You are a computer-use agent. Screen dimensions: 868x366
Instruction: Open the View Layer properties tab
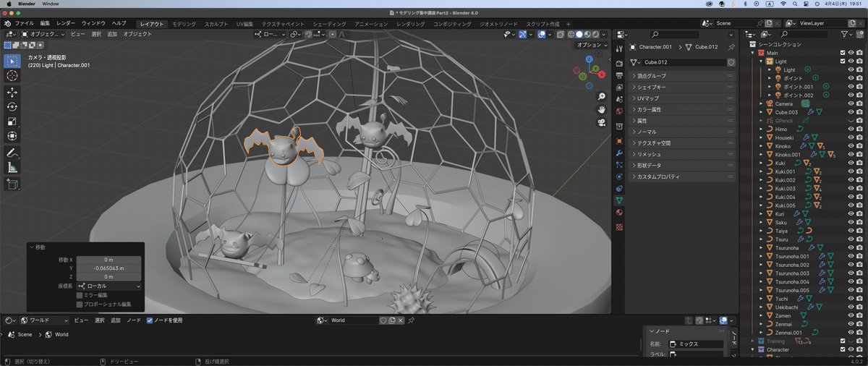pos(618,87)
